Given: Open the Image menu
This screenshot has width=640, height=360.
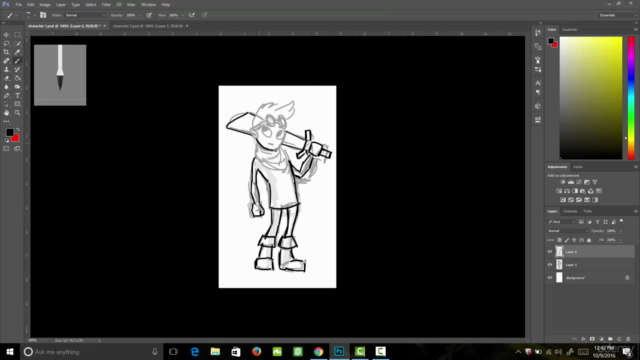Looking at the screenshot, I should point(45,4).
